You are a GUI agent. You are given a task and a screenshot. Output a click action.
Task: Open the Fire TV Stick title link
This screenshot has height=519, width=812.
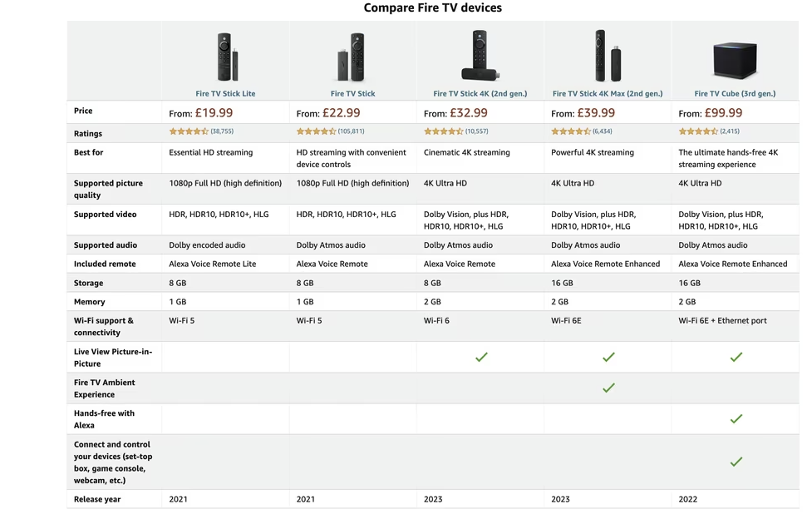(x=352, y=94)
